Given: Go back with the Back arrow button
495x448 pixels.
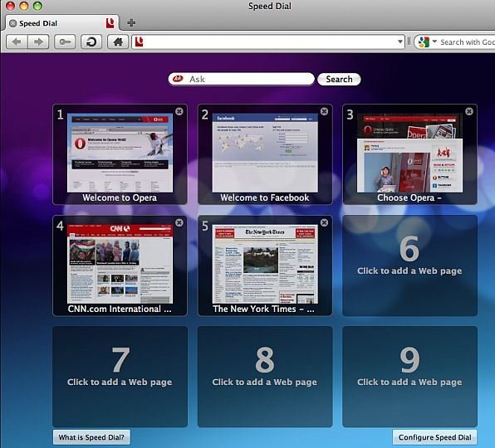Looking at the screenshot, I should (x=17, y=42).
